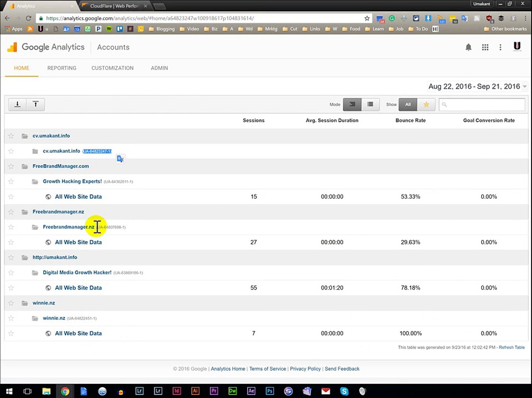
Task: Open the Blogging bookmarks folder
Action: pos(161,29)
